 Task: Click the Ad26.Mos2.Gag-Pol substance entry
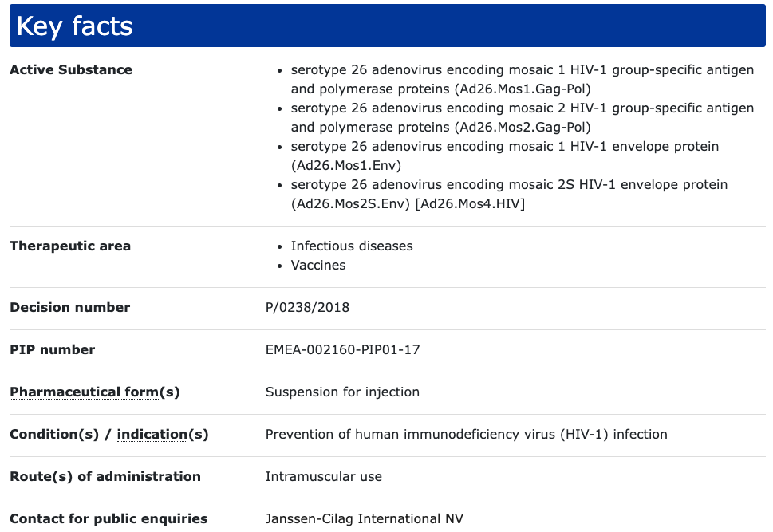522,118
